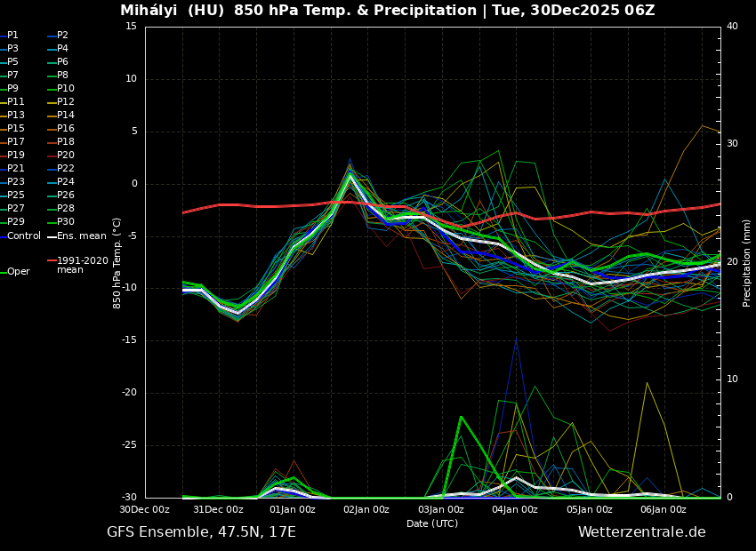Click the Date (UTC) axis label
The width and height of the screenshot is (756, 551).
(432, 523)
